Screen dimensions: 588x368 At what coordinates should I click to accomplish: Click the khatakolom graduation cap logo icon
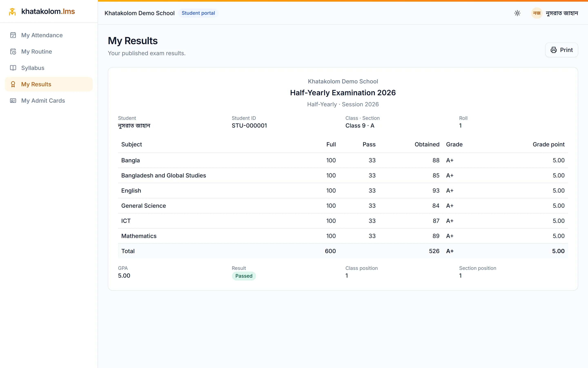(x=12, y=11)
